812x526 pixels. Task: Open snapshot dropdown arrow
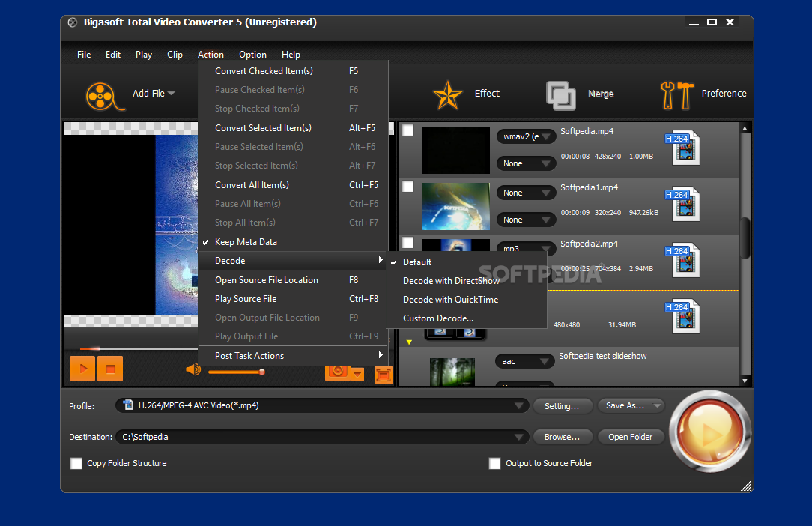357,374
